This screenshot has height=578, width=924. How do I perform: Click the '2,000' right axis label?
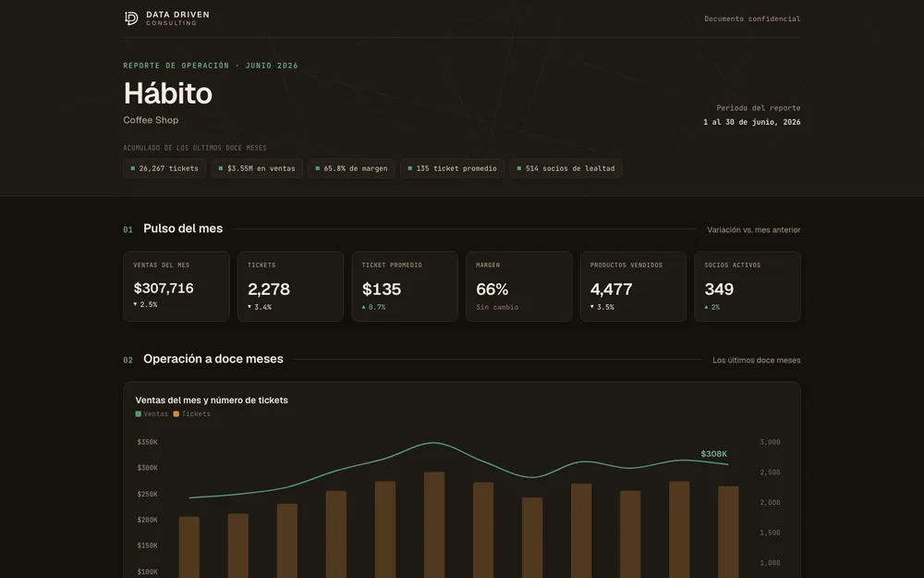point(770,502)
